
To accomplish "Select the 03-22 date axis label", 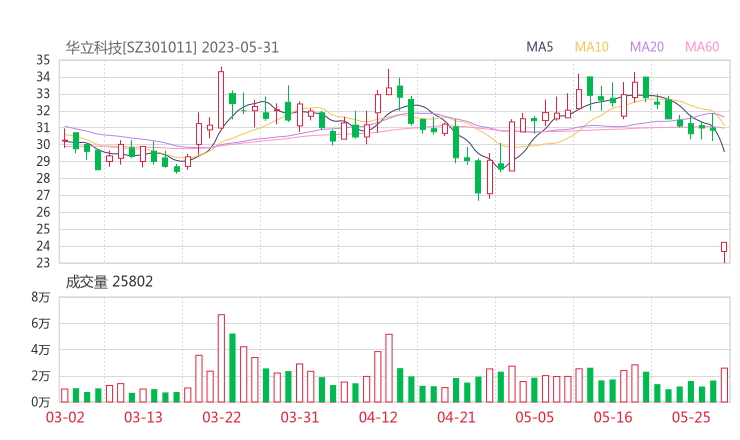I will click(x=221, y=417).
